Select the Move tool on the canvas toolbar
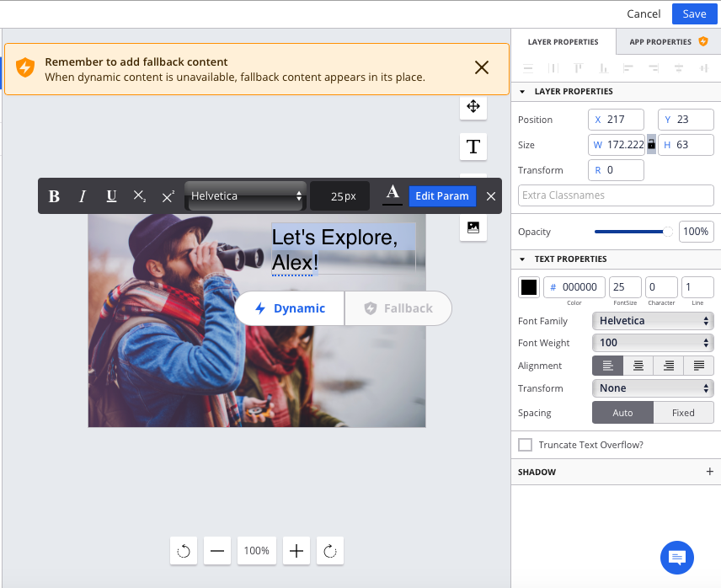721x588 pixels. 473,106
